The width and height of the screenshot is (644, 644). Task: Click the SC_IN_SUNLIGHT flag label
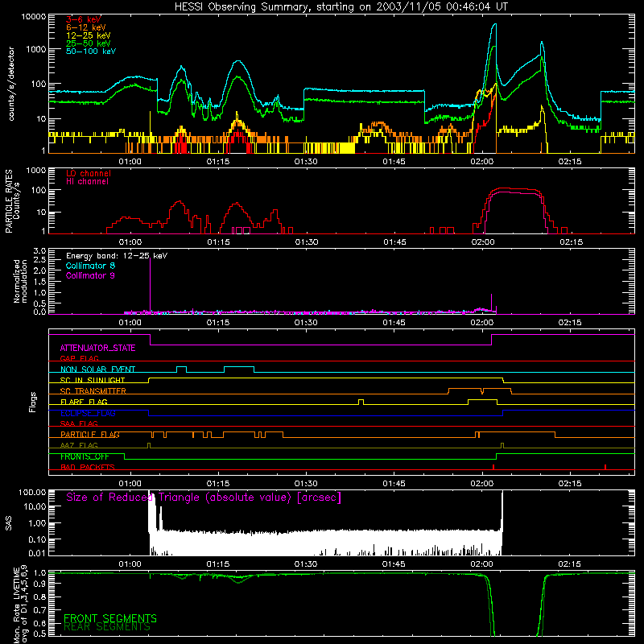pyautogui.click(x=93, y=380)
